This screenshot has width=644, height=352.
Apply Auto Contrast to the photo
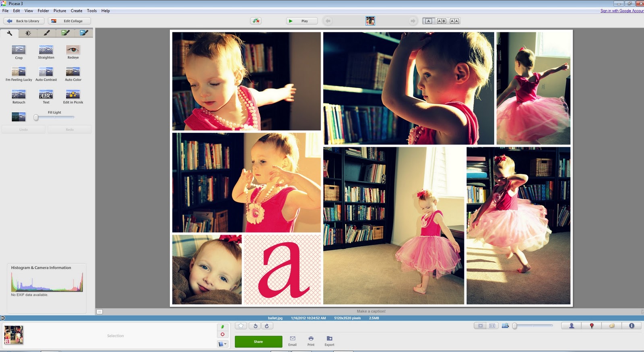point(46,72)
